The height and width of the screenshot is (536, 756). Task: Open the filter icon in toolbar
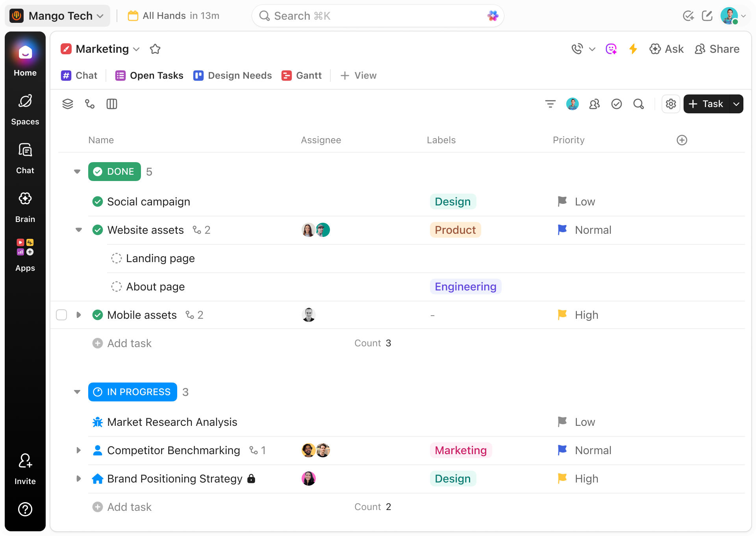pyautogui.click(x=550, y=104)
